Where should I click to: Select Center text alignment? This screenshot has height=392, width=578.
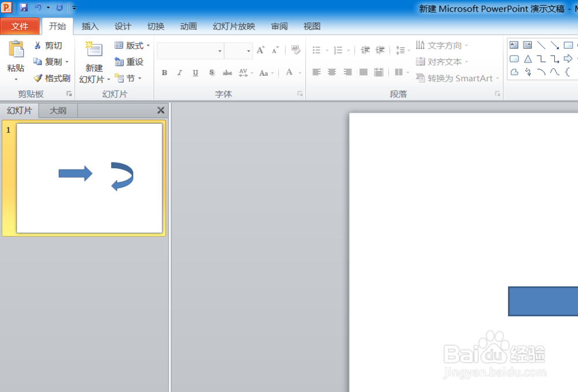[x=332, y=72]
